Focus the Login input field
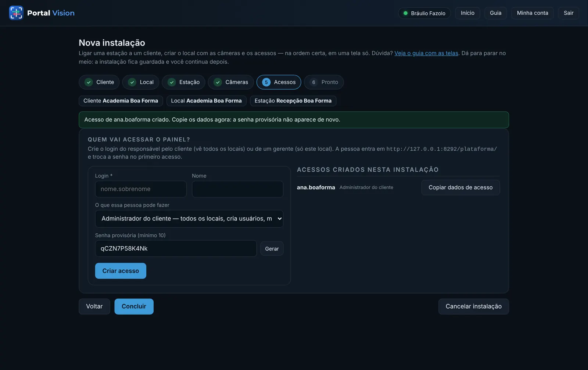This screenshot has width=588, height=370. [141, 189]
